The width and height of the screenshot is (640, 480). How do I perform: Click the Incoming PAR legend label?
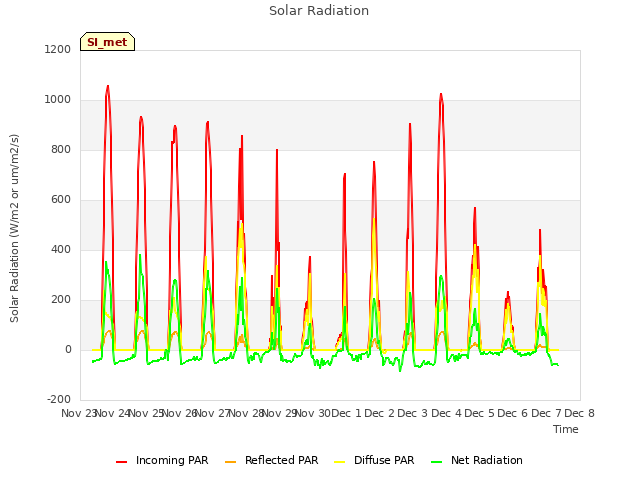pos(172,460)
